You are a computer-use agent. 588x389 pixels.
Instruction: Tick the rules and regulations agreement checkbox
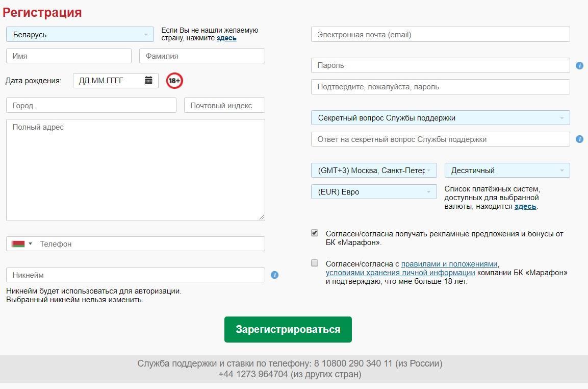(315, 263)
